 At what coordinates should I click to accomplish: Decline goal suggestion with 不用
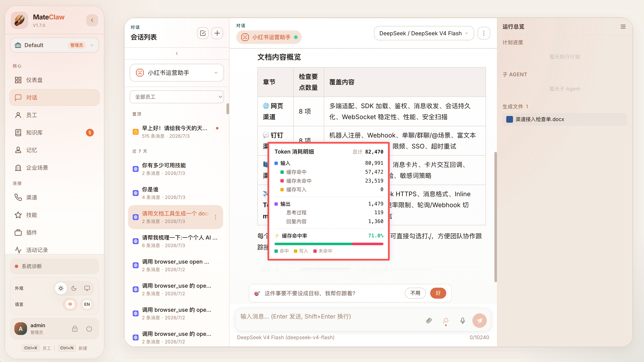click(415, 293)
